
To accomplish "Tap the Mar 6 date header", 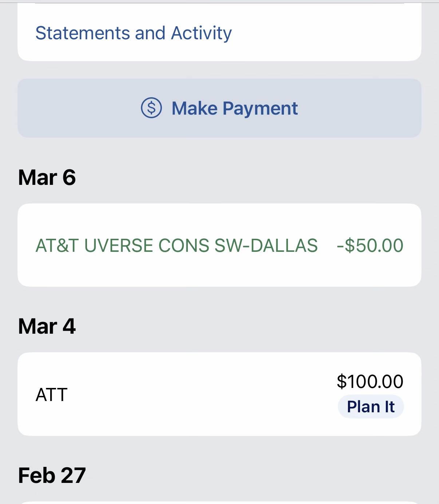I will tap(47, 178).
